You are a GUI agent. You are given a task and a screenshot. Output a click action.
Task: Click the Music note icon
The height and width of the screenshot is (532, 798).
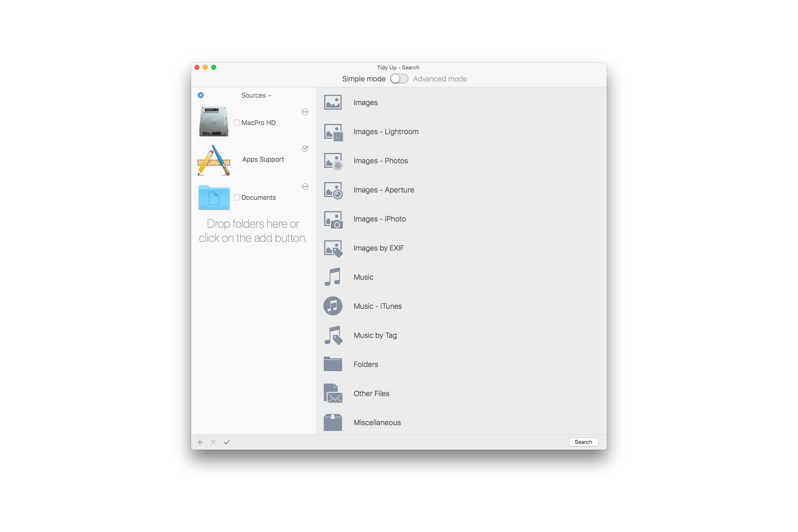332,277
